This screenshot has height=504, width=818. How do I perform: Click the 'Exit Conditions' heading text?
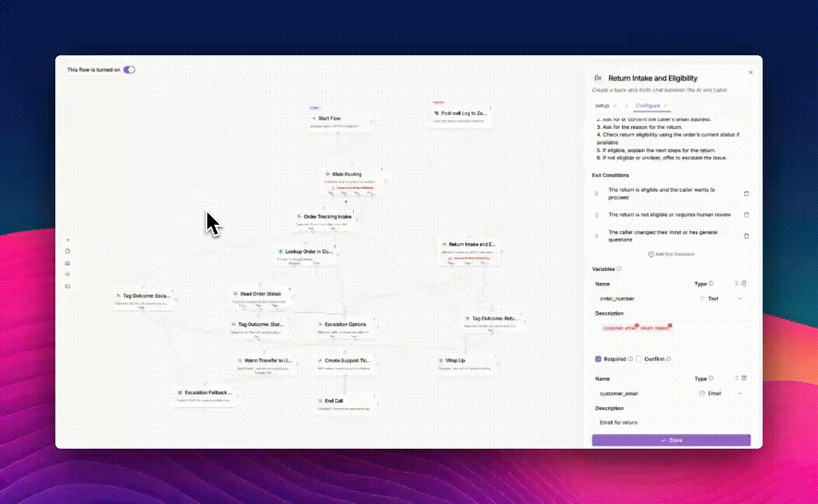click(611, 175)
